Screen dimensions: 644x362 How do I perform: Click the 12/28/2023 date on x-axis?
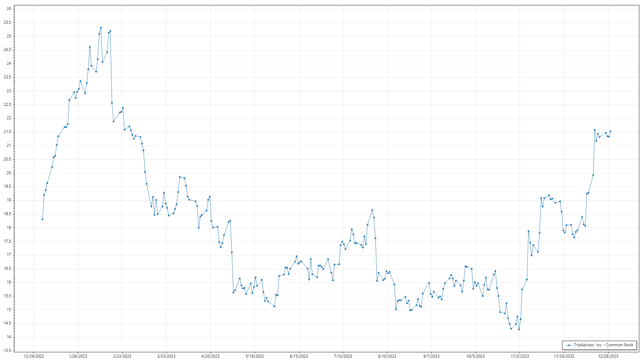click(608, 356)
